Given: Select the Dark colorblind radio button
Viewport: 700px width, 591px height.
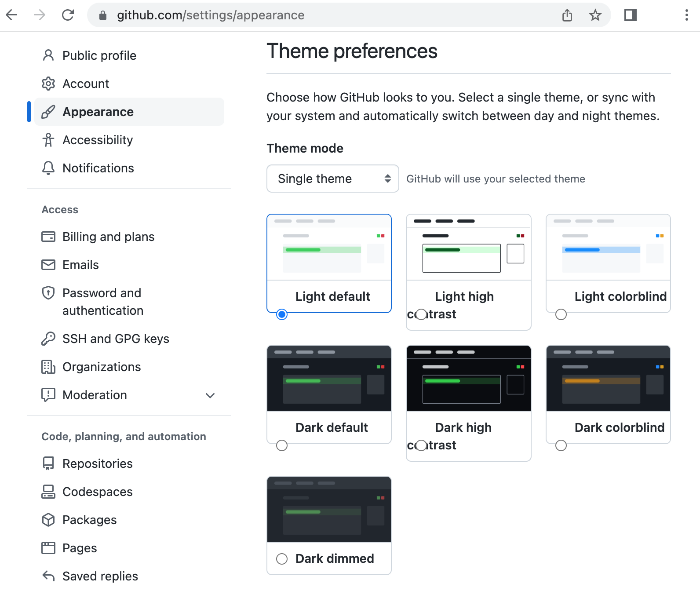Looking at the screenshot, I should click(561, 445).
